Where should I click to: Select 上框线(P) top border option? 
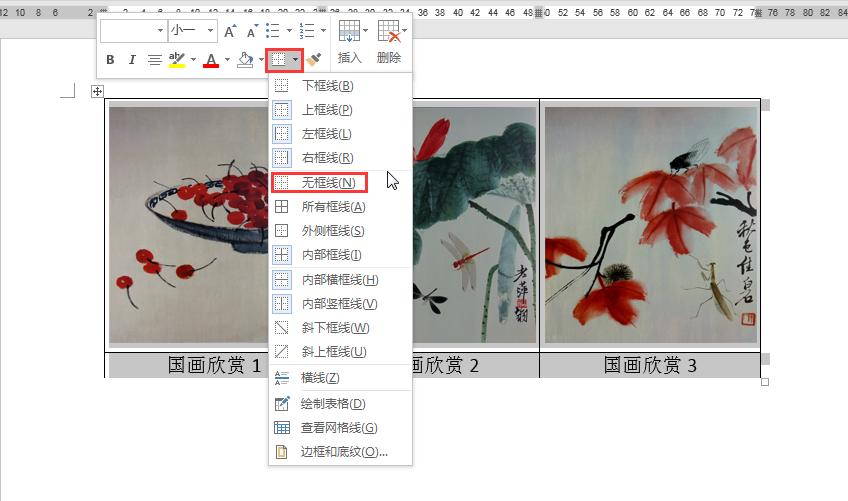(x=340, y=110)
